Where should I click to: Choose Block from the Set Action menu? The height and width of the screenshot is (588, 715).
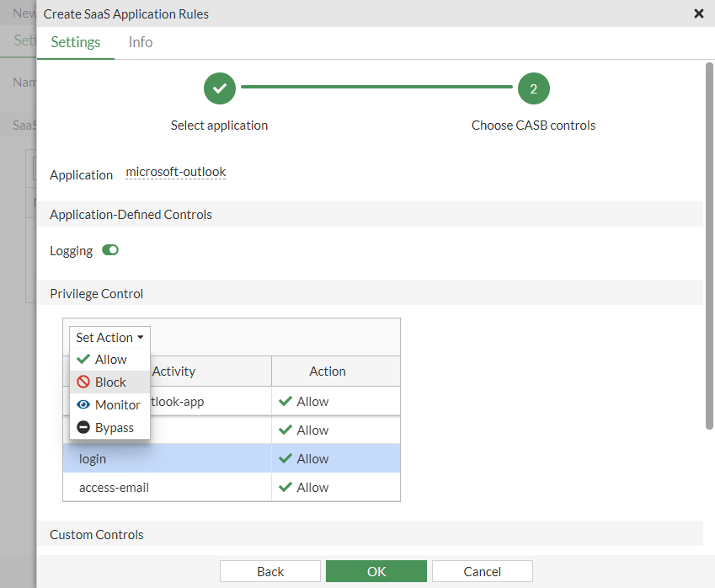109,382
